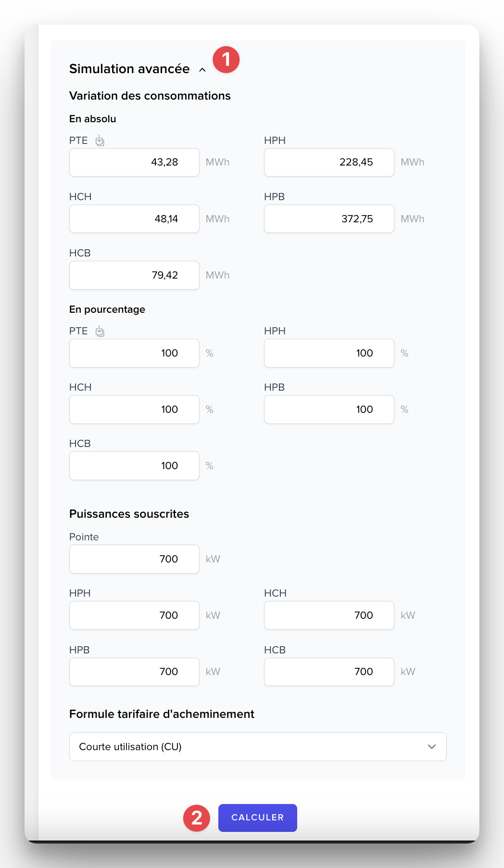Focus the HPB subscribed power kW field
This screenshot has height=868, width=504.
134,672
